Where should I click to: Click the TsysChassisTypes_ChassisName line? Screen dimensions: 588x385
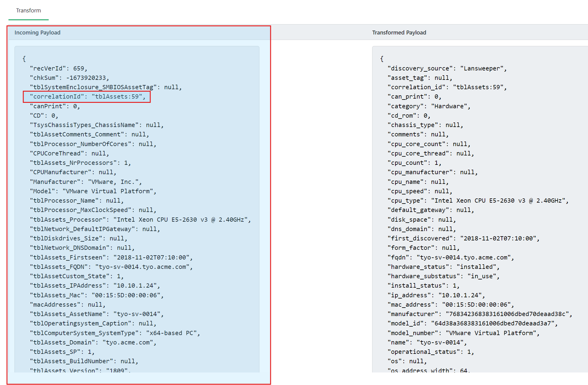tap(97, 125)
